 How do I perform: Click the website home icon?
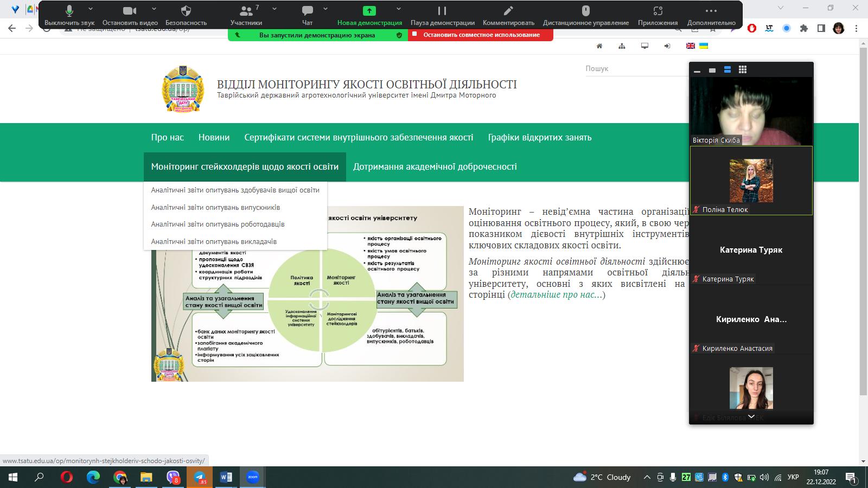pyautogui.click(x=599, y=46)
